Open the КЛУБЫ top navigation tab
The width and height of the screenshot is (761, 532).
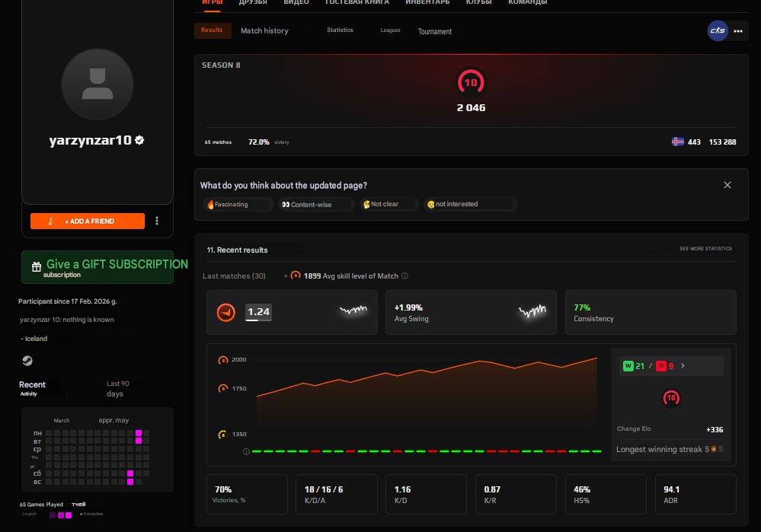point(478,2)
